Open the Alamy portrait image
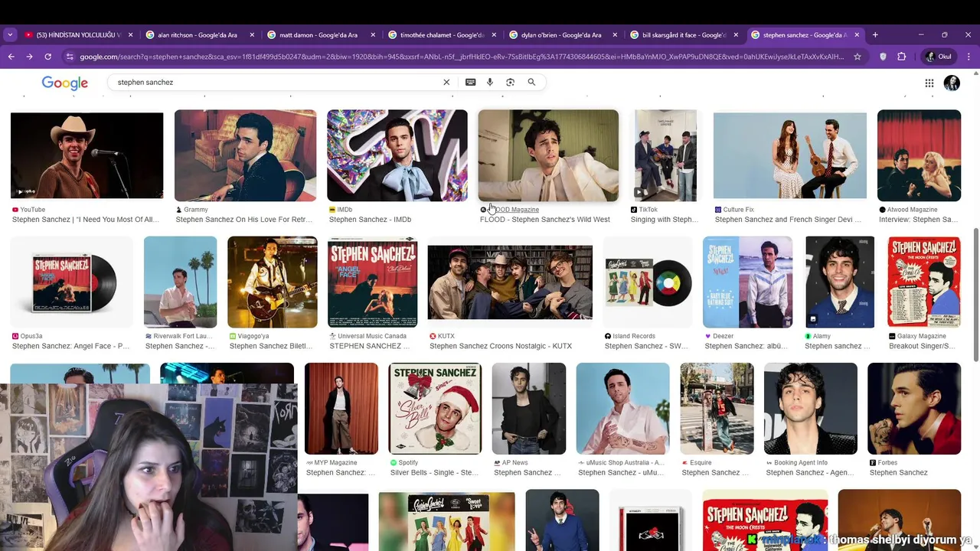Viewport: 980px width, 551px height. click(840, 282)
